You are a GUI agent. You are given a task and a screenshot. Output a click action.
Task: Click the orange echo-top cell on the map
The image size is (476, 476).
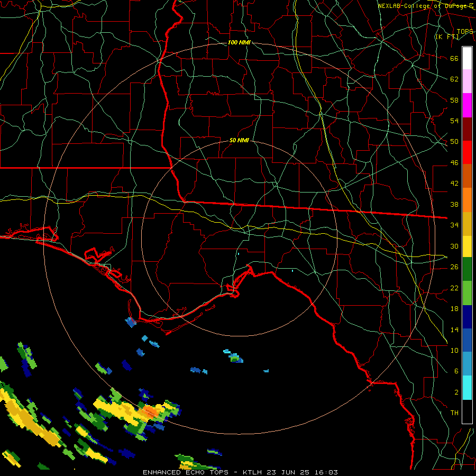150,411
